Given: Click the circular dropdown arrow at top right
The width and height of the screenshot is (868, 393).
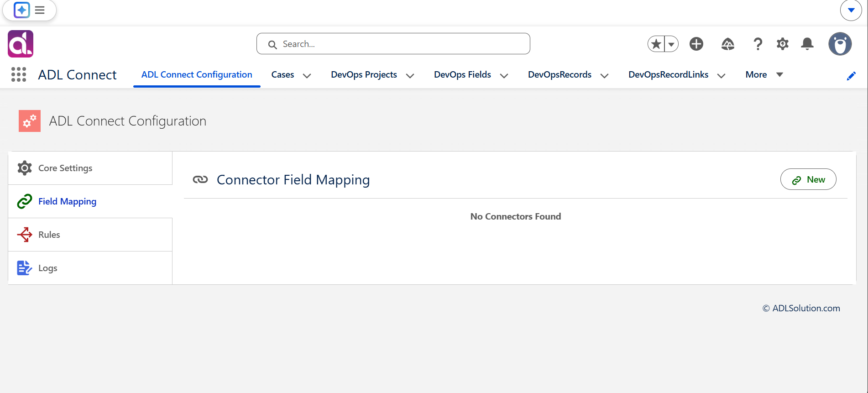Looking at the screenshot, I should tap(851, 10).
